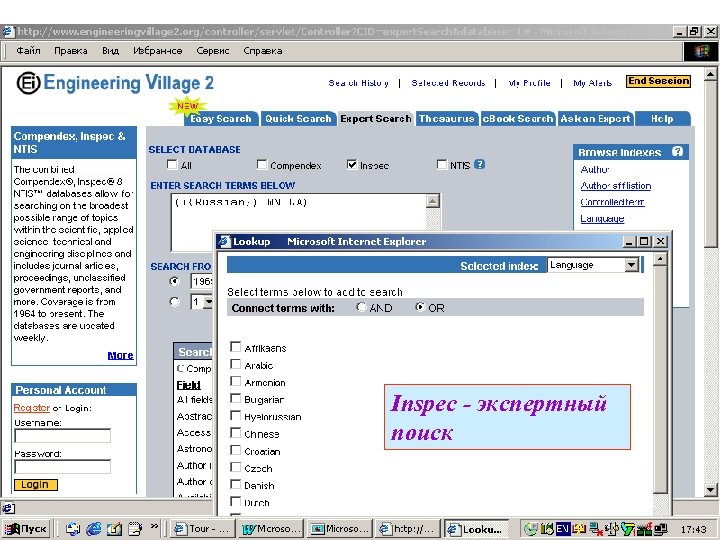This screenshot has height=540, width=720.
Task: Open NTIS database help question icon
Action: [479, 164]
